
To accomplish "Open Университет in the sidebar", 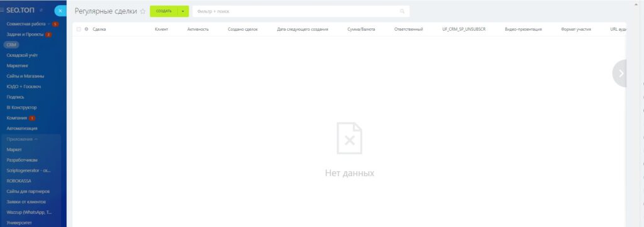I will pyautogui.click(x=19, y=223).
